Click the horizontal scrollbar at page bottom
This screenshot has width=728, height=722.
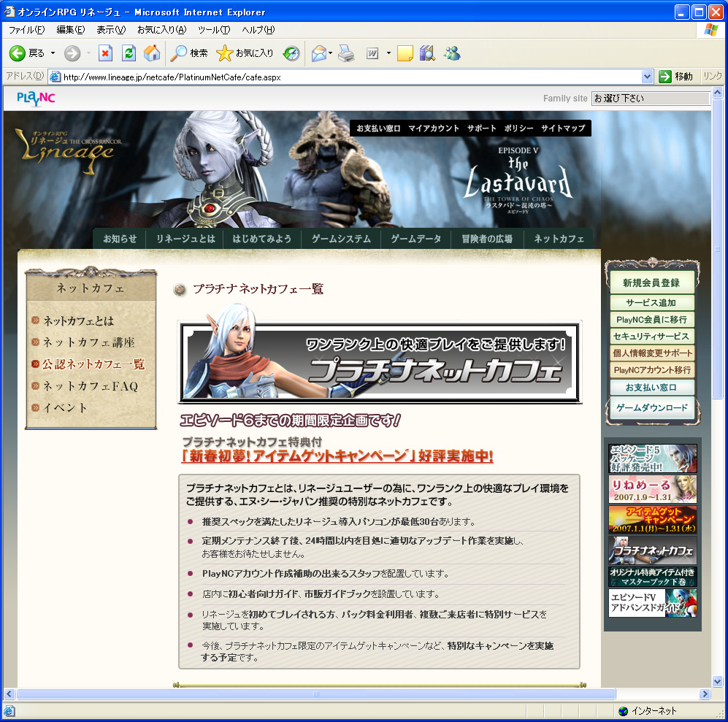point(357,694)
